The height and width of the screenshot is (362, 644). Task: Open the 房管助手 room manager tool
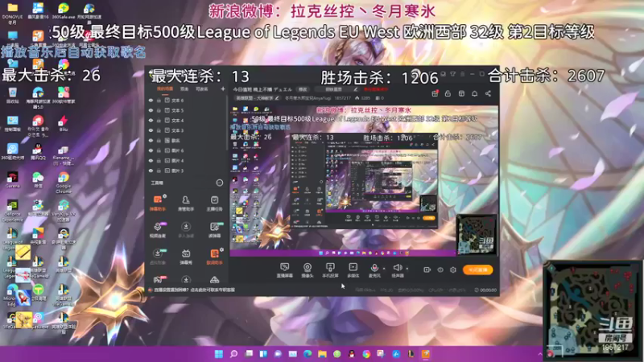(x=186, y=204)
